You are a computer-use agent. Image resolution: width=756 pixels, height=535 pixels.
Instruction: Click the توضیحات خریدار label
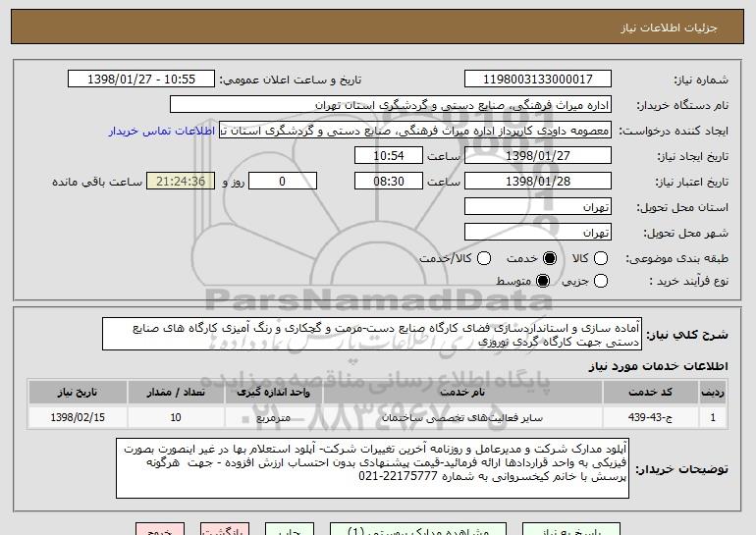point(681,469)
